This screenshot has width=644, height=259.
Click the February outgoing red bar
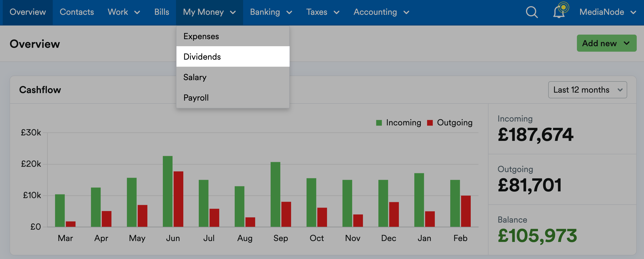click(x=465, y=211)
